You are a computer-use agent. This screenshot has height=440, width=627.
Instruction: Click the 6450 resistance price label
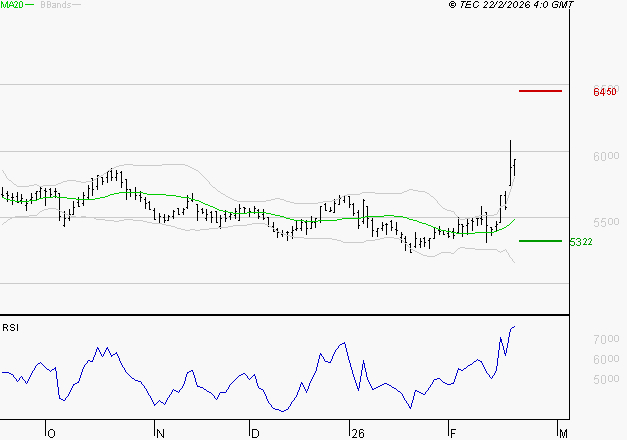pos(604,92)
